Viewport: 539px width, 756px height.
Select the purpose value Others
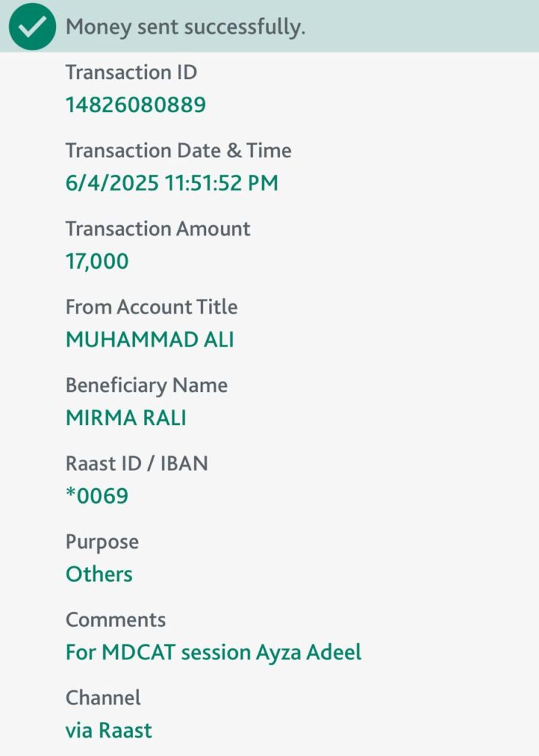pyautogui.click(x=99, y=574)
